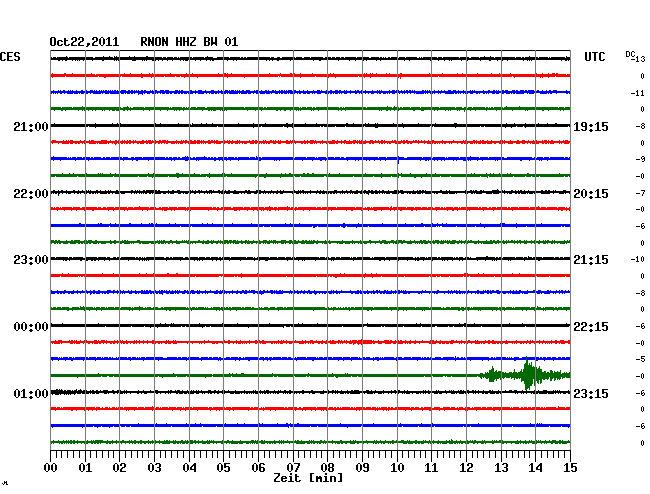
Task: Click minute tick label 13 on axis
Action: click(501, 468)
